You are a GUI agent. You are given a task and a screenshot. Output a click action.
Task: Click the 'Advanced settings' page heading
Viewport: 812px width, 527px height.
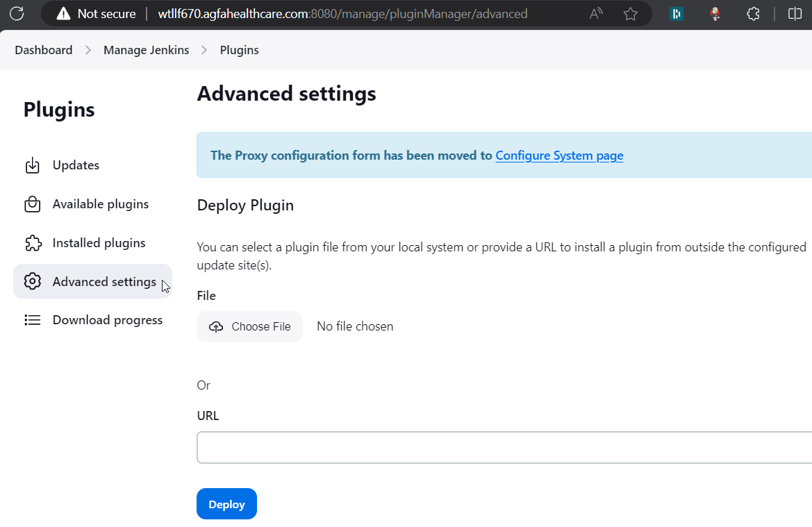tap(286, 94)
